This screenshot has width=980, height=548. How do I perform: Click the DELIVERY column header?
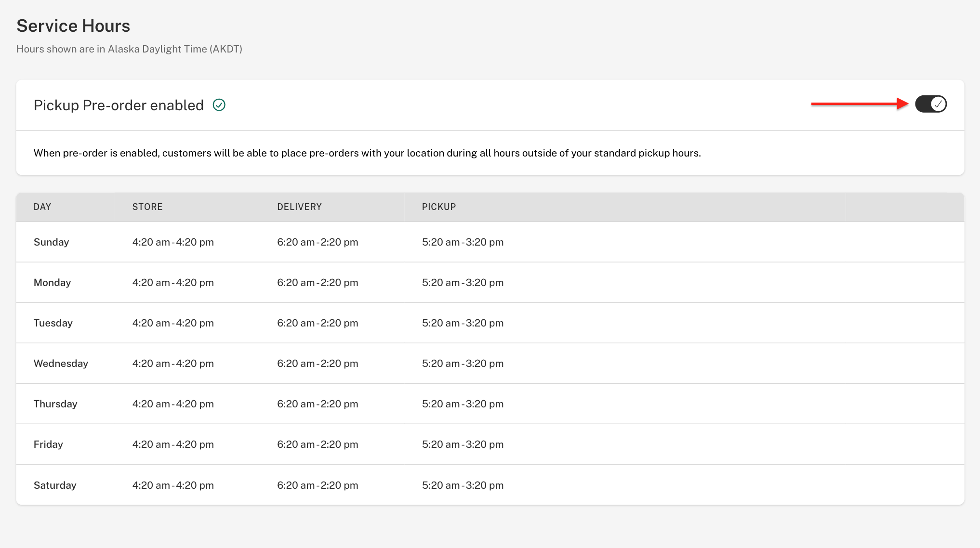[x=299, y=207]
